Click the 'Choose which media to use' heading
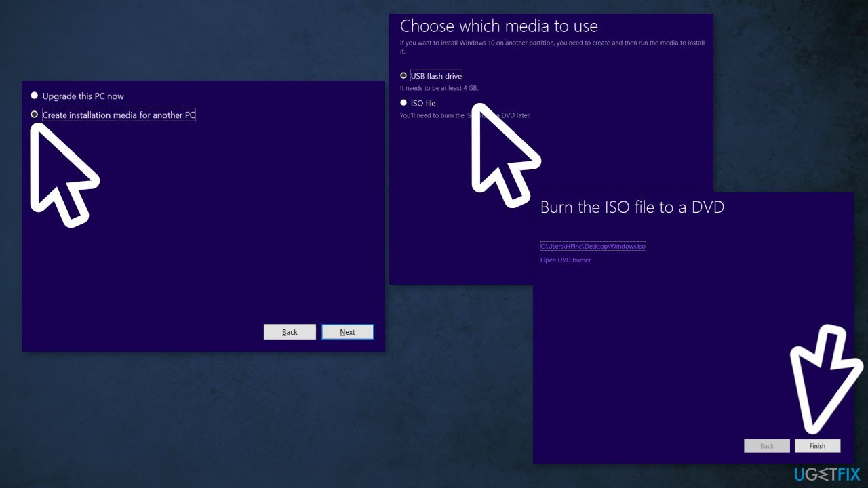868x488 pixels. point(499,26)
